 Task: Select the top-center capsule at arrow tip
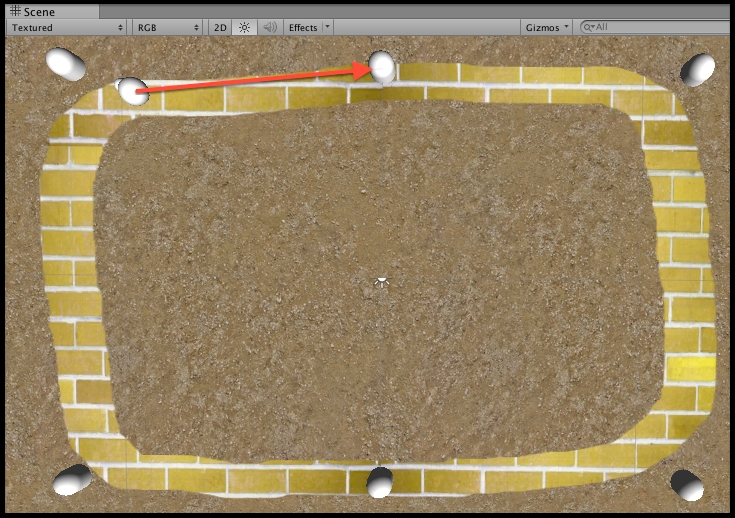(382, 68)
